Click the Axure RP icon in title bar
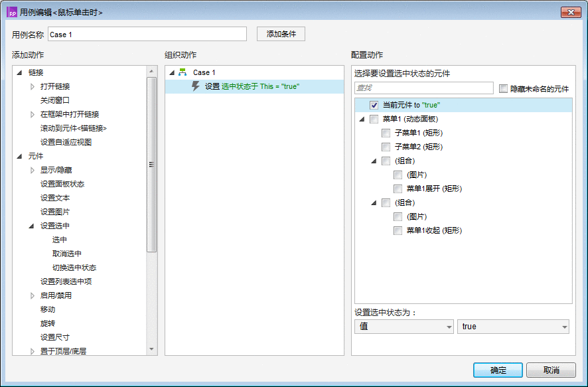Viewport: 588px width, 387px height. pyautogui.click(x=13, y=12)
